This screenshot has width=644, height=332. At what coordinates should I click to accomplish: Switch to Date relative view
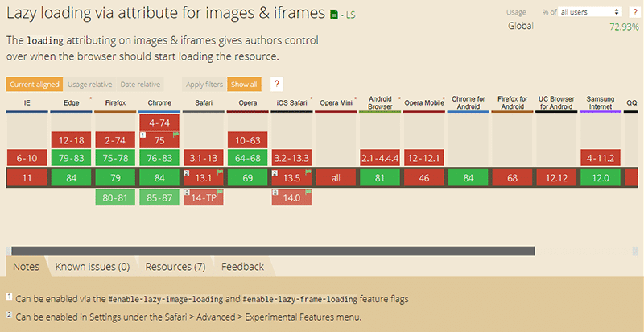click(x=140, y=85)
